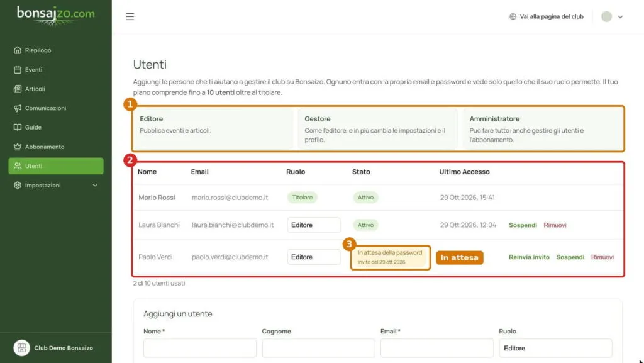The image size is (644, 363).
Task: Change Laura Bianchi's role dropdown
Action: pyautogui.click(x=314, y=225)
